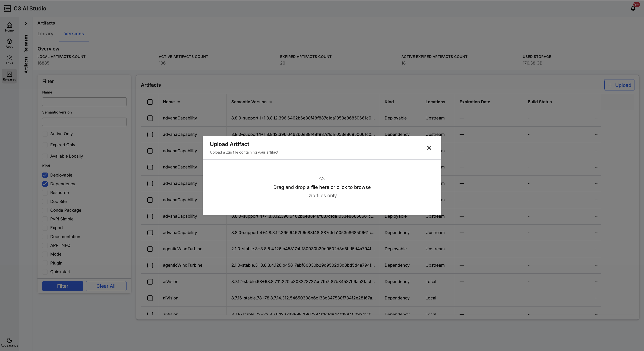Select the Versions tab
Image resolution: width=644 pixels, height=351 pixels.
coord(74,34)
